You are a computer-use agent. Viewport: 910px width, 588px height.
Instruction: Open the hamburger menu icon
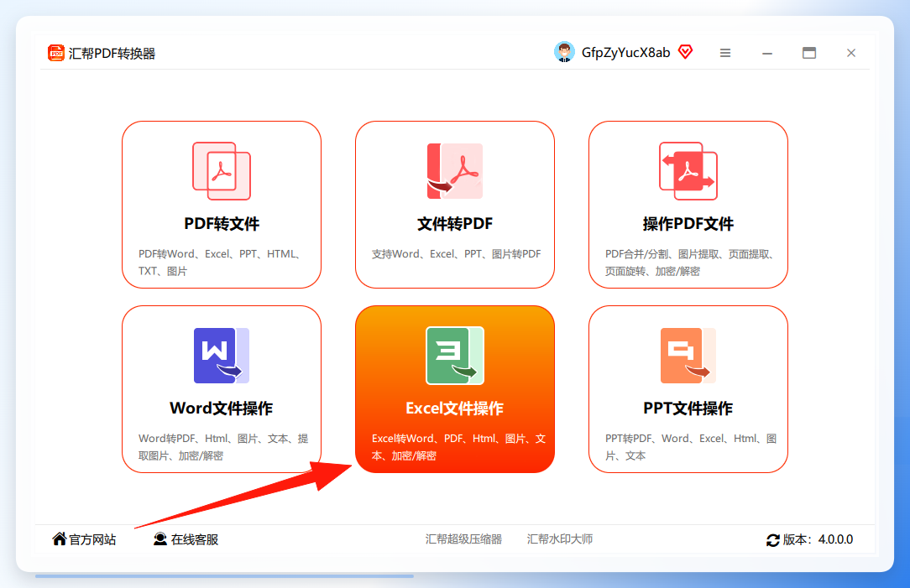(x=724, y=53)
